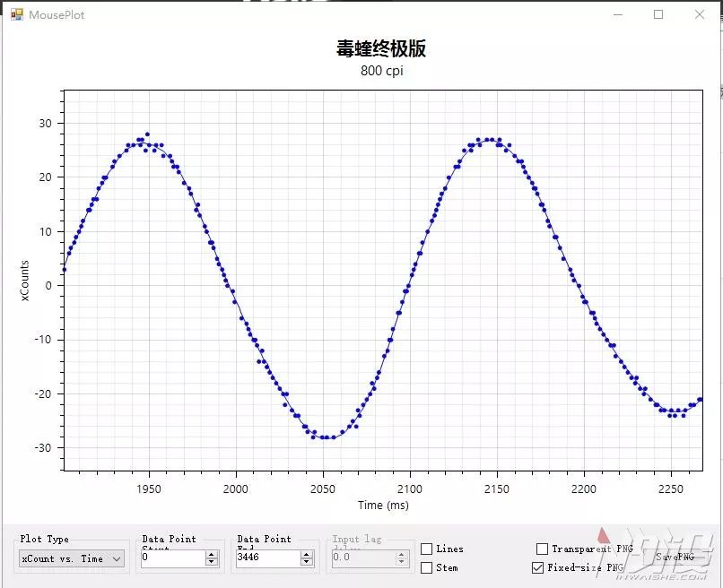Decrease Data Point Start with down arrow
The image size is (723, 588).
point(212,562)
